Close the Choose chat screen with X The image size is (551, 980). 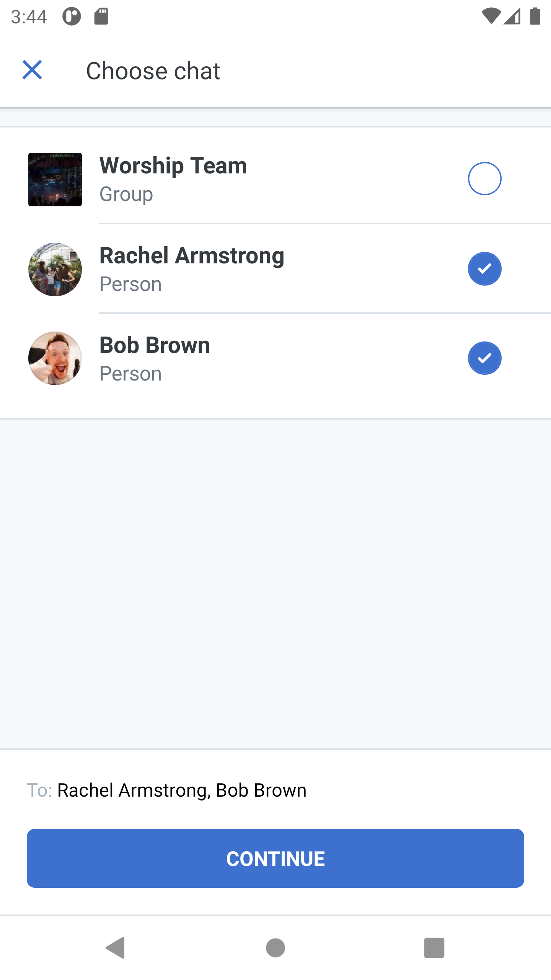pyautogui.click(x=32, y=70)
